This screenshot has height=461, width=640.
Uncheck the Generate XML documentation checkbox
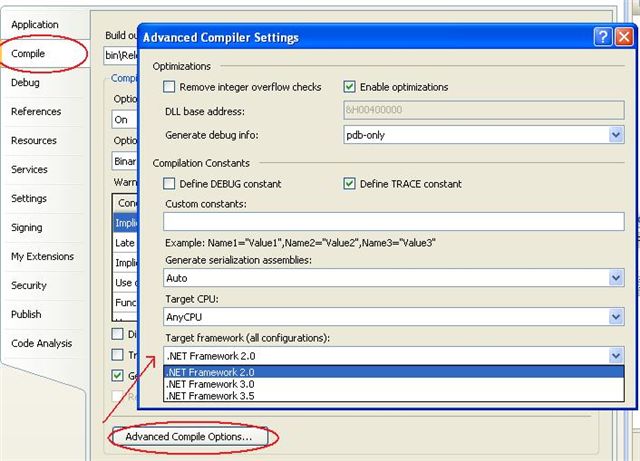tap(118, 375)
